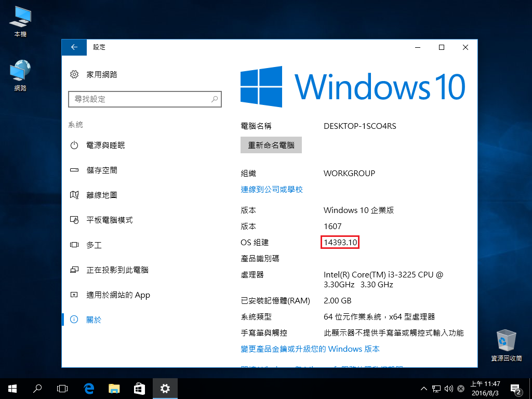
Task: Click the 2.00 GB RAM value
Action: 337,300
